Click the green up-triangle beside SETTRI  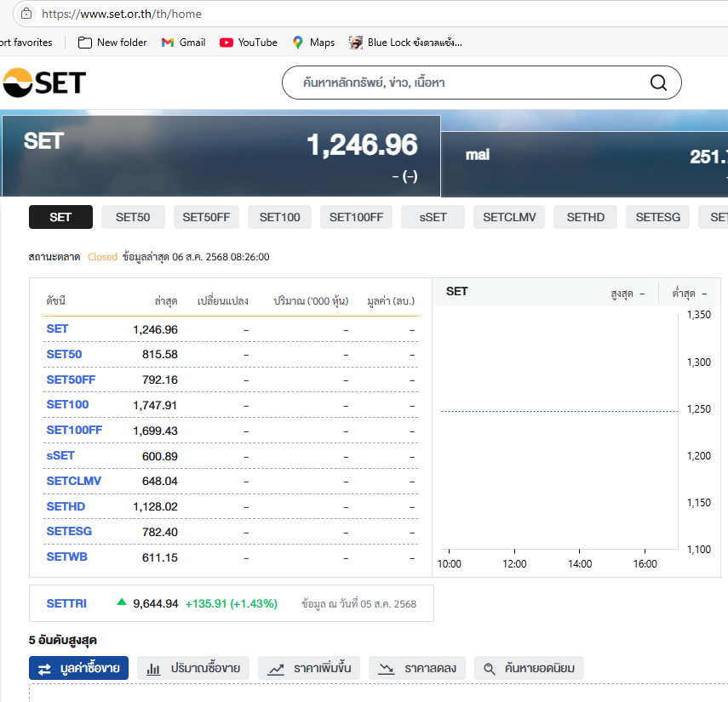pos(122,602)
